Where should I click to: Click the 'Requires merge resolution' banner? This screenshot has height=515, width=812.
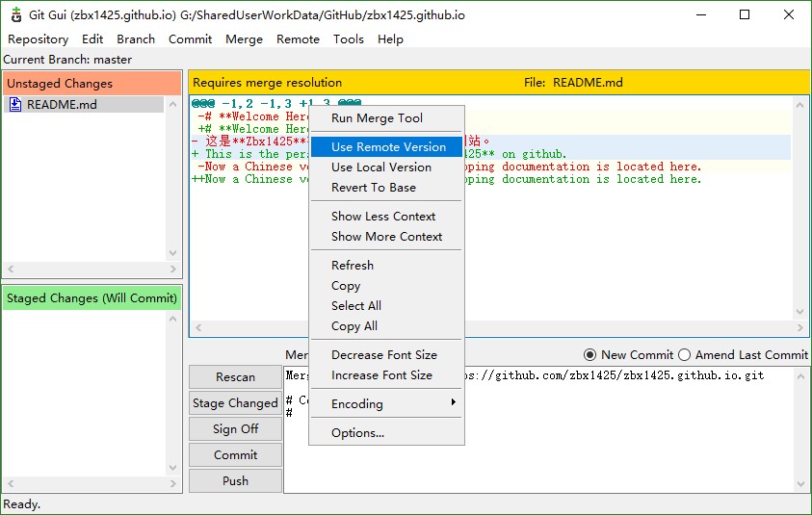coord(267,83)
